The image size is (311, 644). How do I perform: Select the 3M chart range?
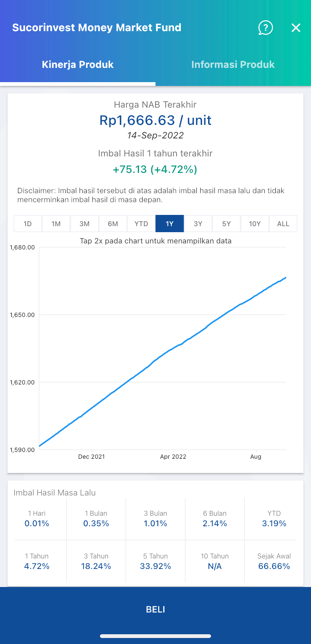tap(85, 224)
